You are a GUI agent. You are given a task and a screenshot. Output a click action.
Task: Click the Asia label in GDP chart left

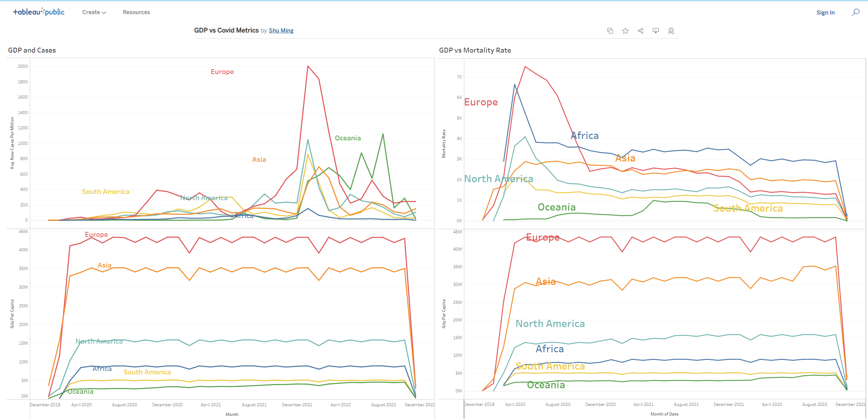[x=104, y=265]
